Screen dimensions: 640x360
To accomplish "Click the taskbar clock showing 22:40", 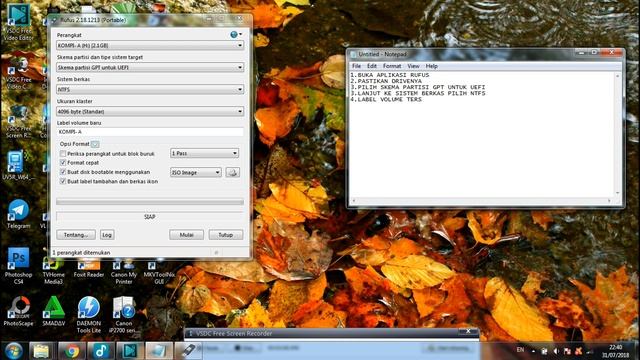I will tap(616, 351).
